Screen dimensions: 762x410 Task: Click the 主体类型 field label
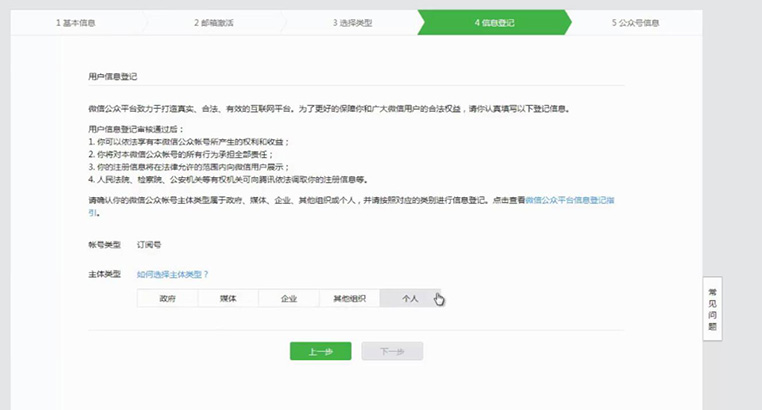coord(104,273)
